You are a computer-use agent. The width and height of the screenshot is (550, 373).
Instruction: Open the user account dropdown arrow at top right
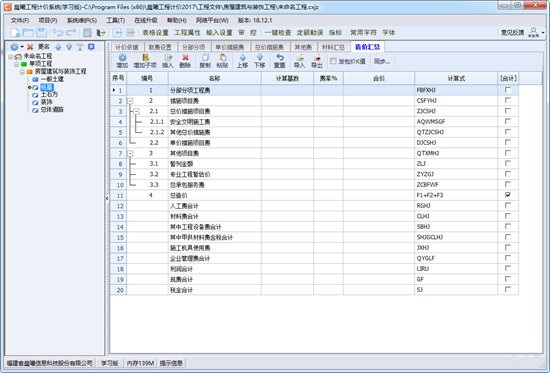pos(543,33)
